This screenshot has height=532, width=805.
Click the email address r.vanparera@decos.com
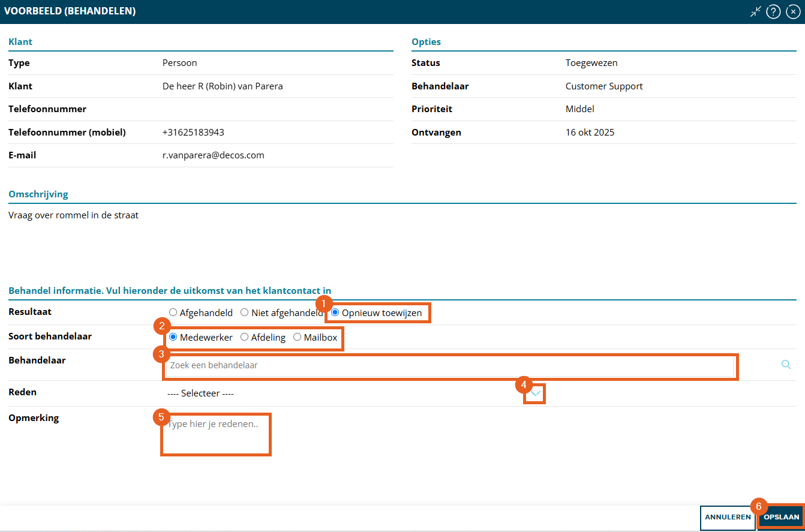(x=213, y=155)
